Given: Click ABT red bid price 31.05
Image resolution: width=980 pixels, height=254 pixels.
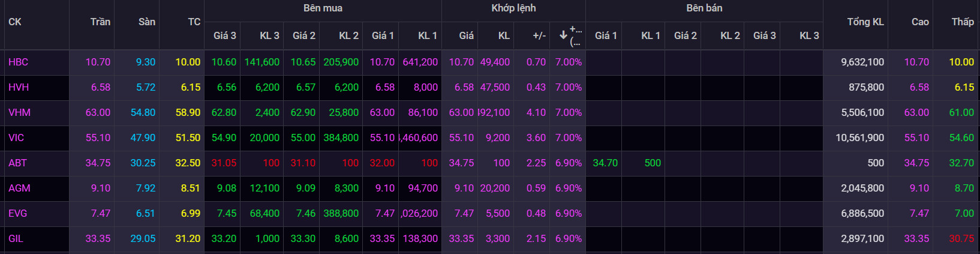Looking at the screenshot, I should (224, 163).
